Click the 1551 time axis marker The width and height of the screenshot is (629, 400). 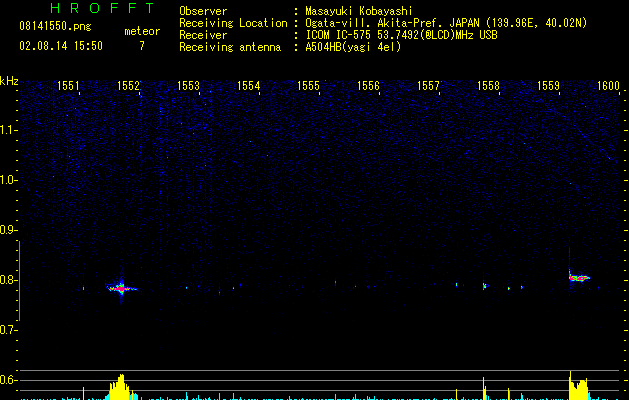[x=68, y=86]
